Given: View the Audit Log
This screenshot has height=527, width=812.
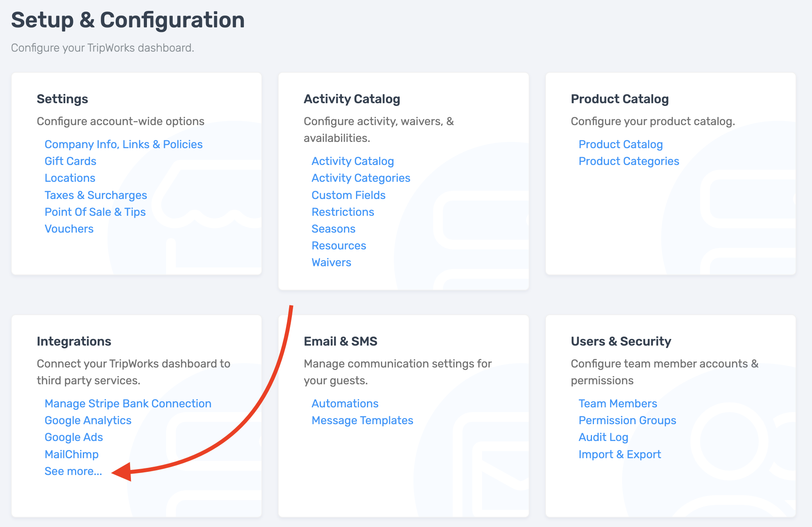Looking at the screenshot, I should [603, 437].
